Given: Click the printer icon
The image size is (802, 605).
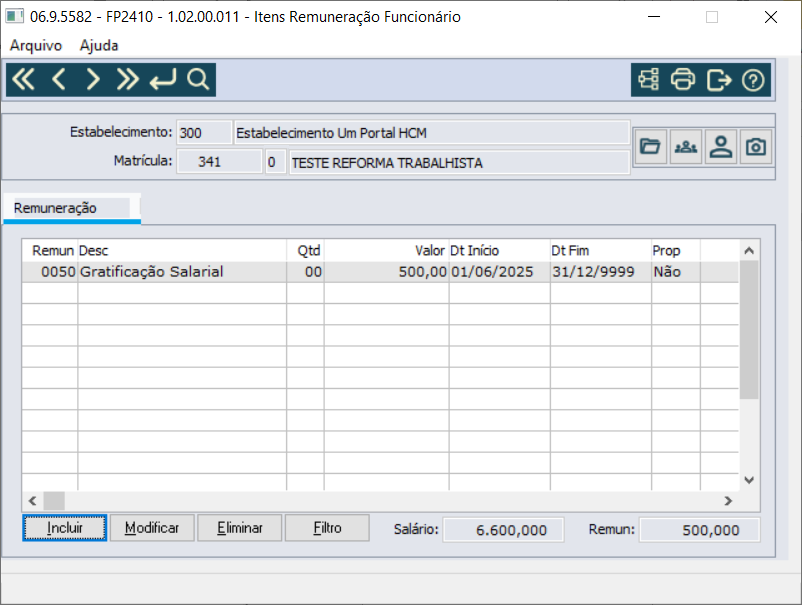Looking at the screenshot, I should [x=683, y=80].
